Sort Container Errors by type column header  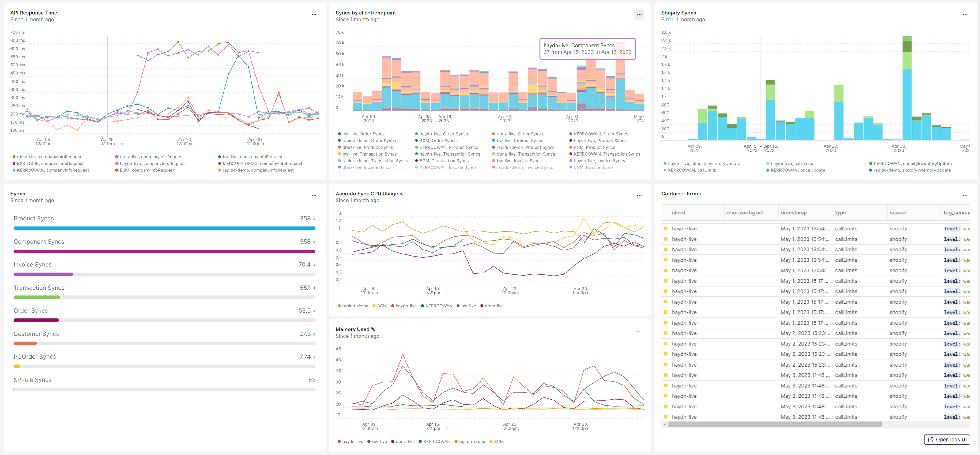(x=840, y=213)
